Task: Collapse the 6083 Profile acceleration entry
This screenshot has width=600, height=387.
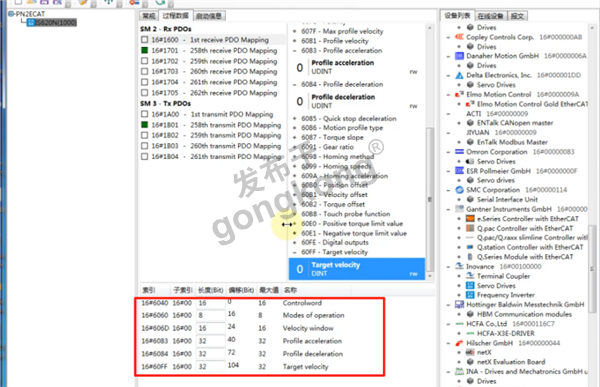Action: coord(294,51)
